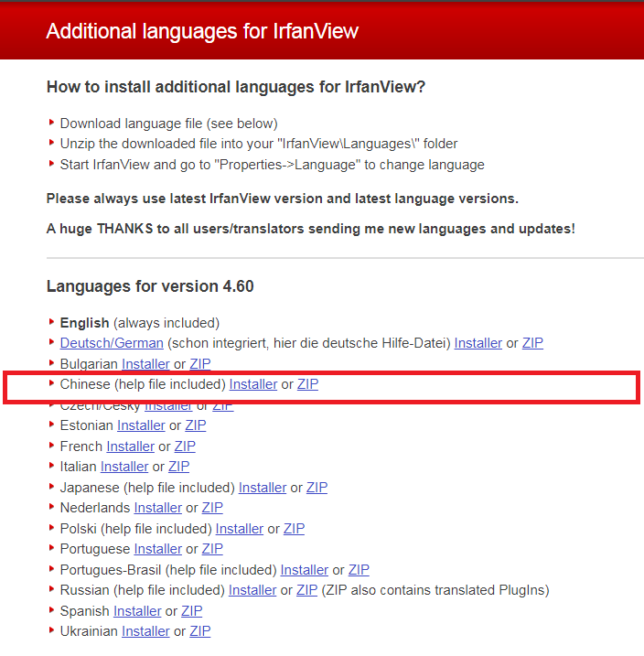
Task: Download the German help file ZIP
Action: pos(532,343)
